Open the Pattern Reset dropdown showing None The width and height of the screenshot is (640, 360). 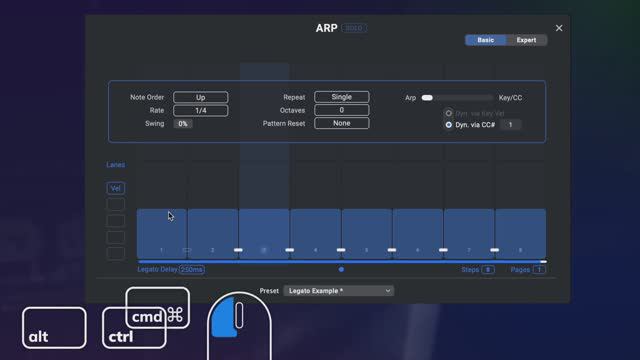pyautogui.click(x=342, y=123)
